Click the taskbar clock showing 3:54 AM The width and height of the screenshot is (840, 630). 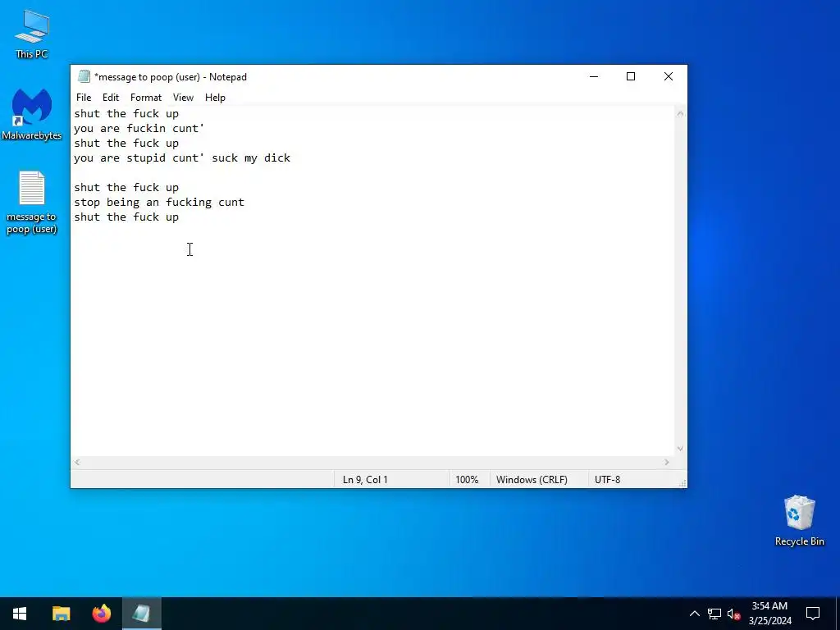point(769,614)
